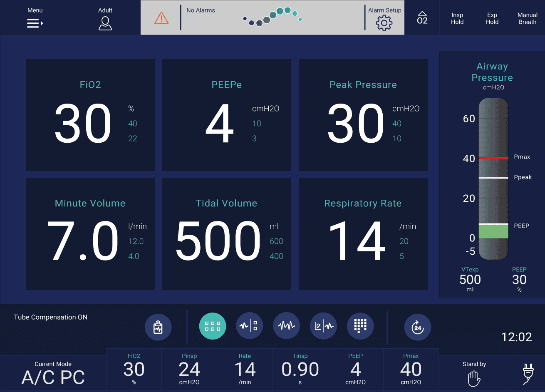Show the waveform-only view
Screen dimensions: 545x392
tap(286, 326)
